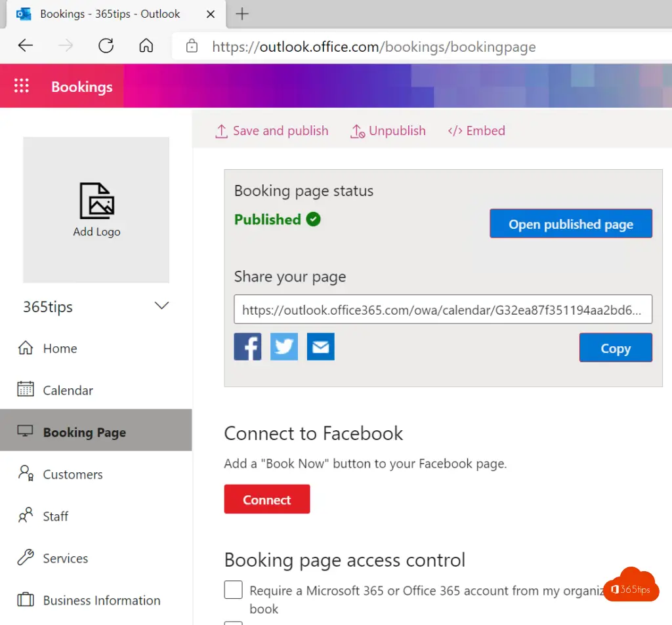Copy the booking page link
The height and width of the screenshot is (625, 672).
[x=616, y=348]
